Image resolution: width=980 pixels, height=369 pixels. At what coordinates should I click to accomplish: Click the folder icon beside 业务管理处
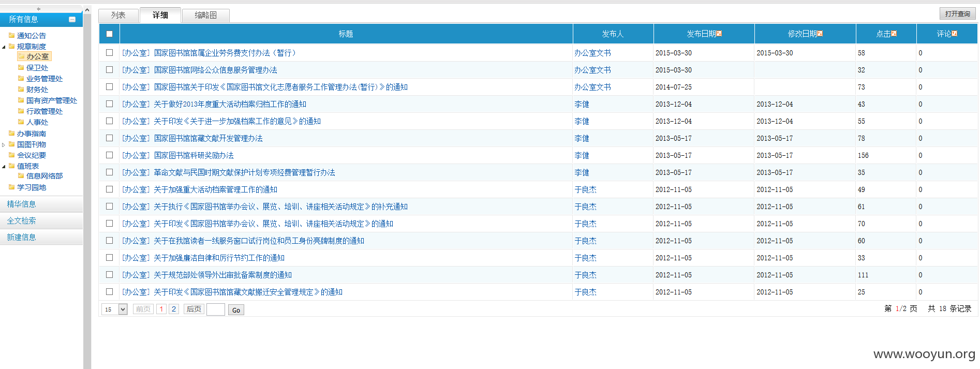pyautogui.click(x=21, y=78)
